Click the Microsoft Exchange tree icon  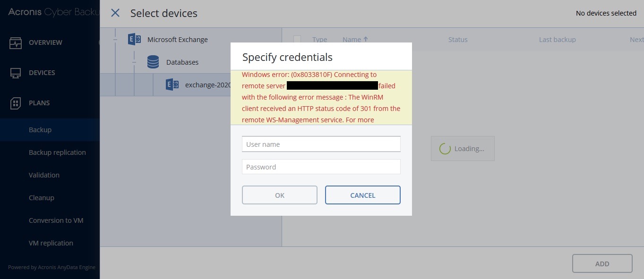[134, 40]
